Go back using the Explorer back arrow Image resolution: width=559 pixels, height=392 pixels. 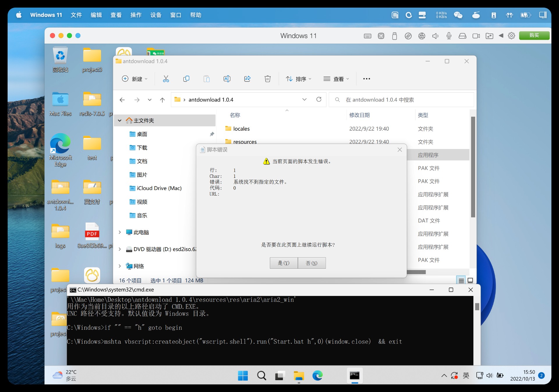pos(122,100)
